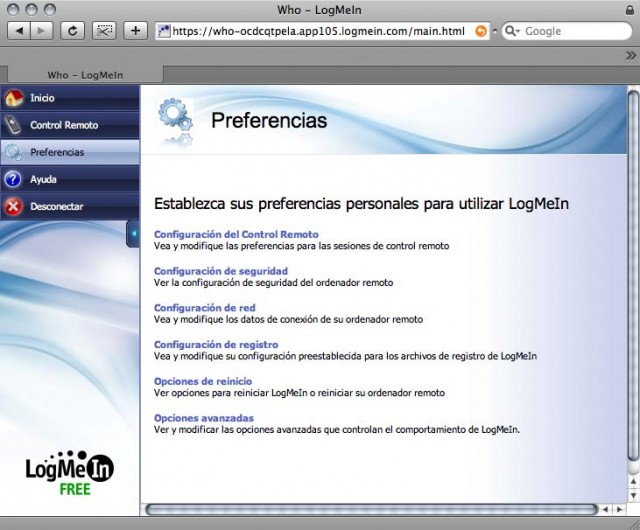Viewport: 640px width, 530px height.
Task: Open Control Remoto in the sidebar
Action: pyautogui.click(x=70, y=125)
